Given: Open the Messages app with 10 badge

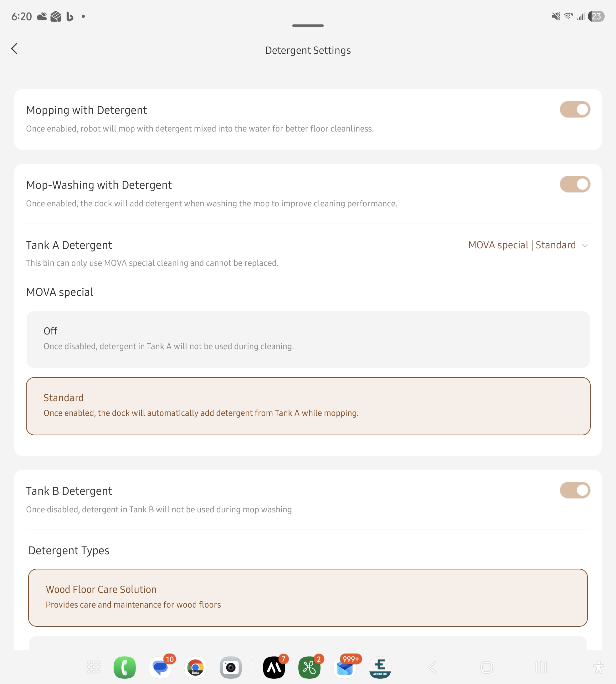Looking at the screenshot, I should click(161, 667).
